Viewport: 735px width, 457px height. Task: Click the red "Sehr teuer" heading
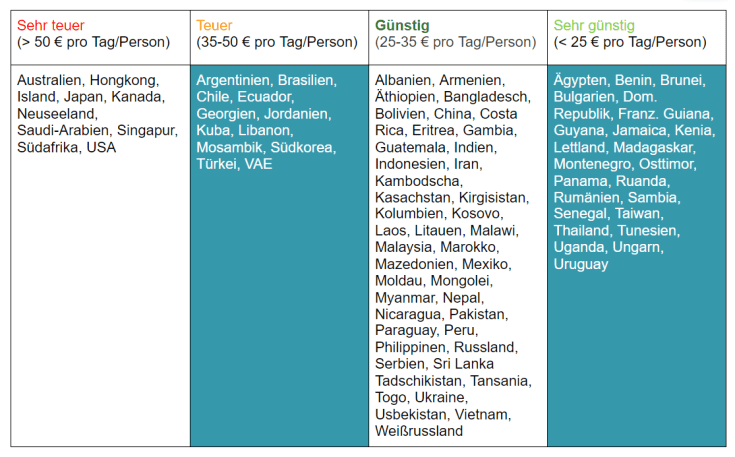50,25
